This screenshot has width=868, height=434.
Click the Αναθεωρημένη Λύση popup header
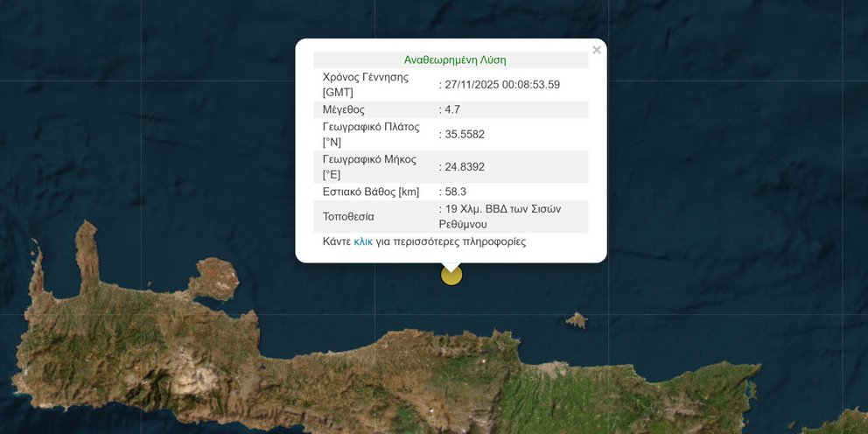pyautogui.click(x=454, y=60)
